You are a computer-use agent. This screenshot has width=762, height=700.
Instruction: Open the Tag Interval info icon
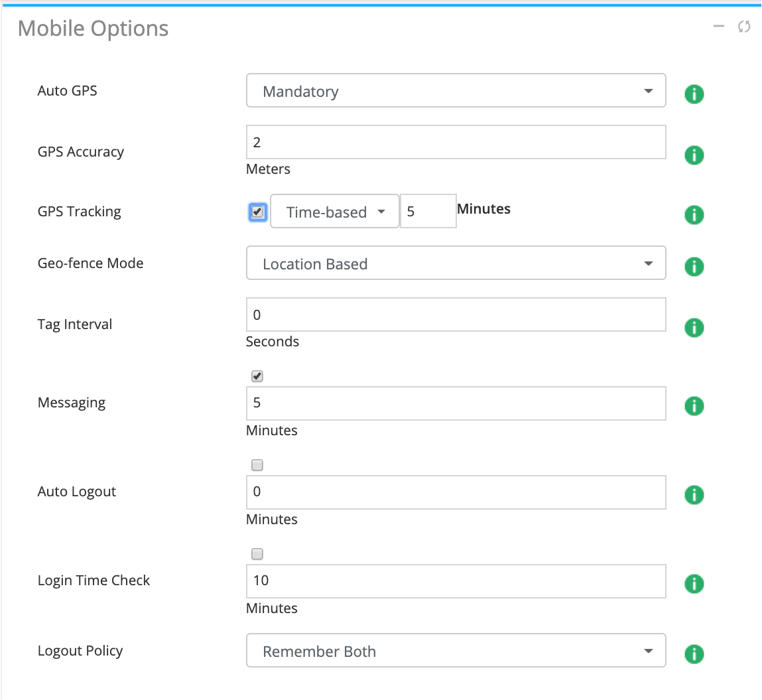(694, 328)
